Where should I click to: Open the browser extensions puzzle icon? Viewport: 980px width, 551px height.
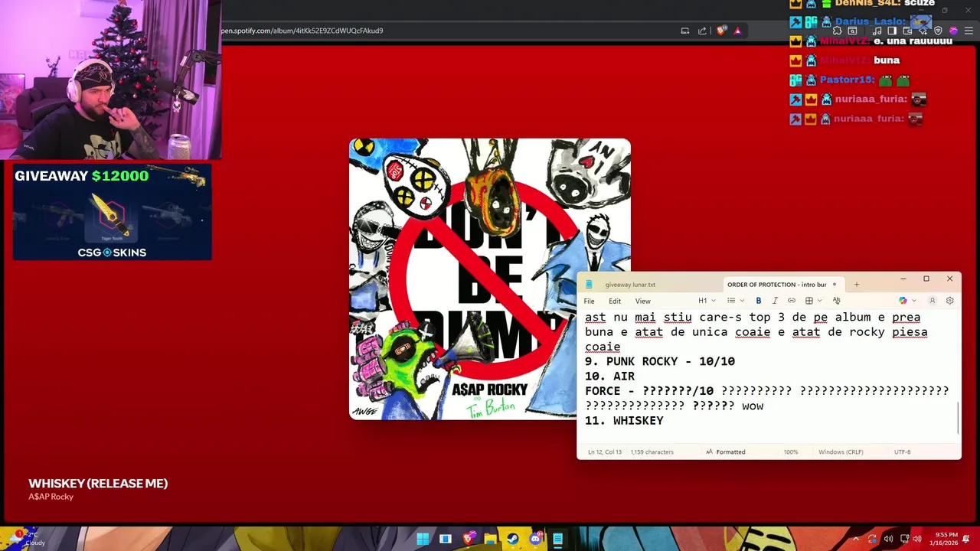[838, 31]
